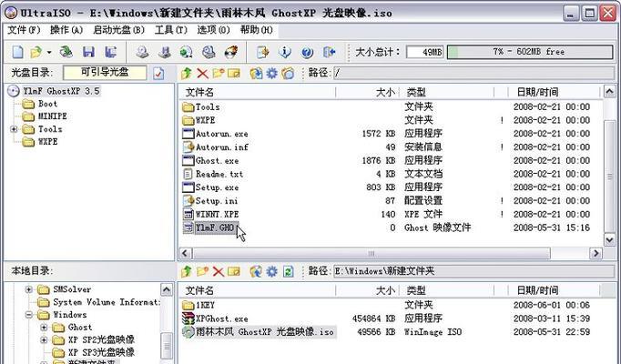This screenshot has height=364, width=621.
Task: Click scroll down arrow of disc file list
Action: (609, 238)
